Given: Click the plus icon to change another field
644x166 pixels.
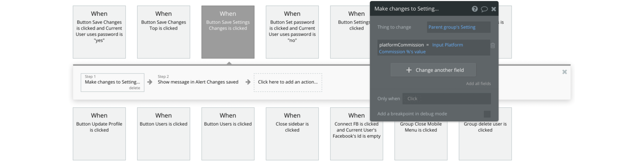Looking at the screenshot, I should pos(409,70).
